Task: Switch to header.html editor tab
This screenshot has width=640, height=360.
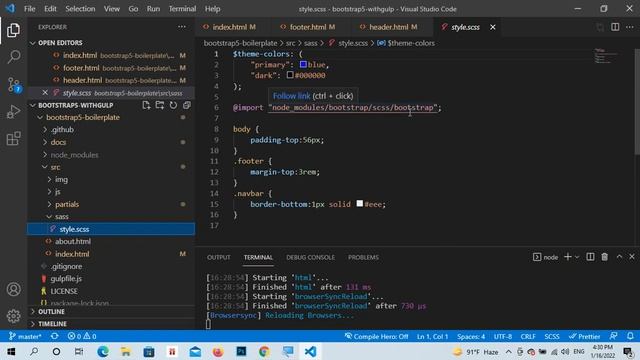Action: tap(389, 27)
